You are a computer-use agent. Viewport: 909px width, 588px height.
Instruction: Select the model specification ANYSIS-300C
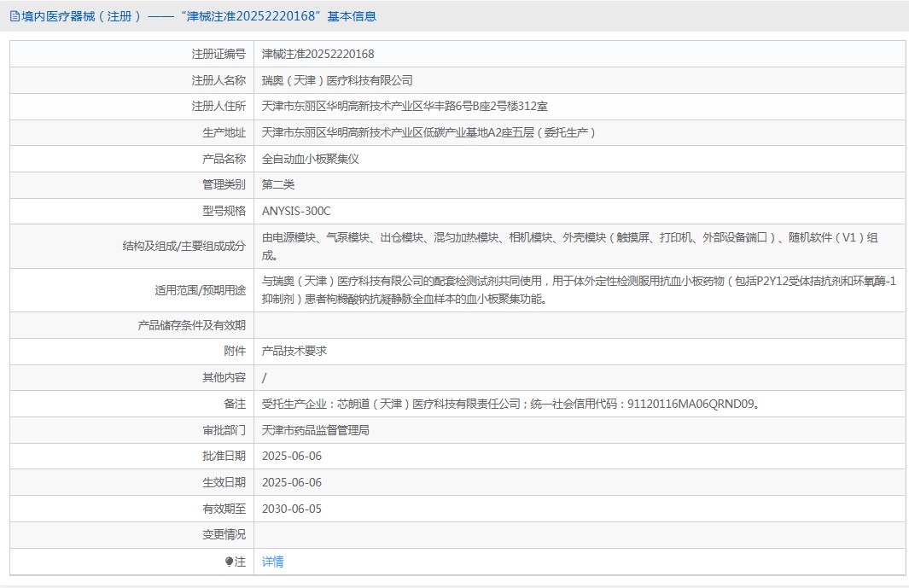(x=296, y=212)
